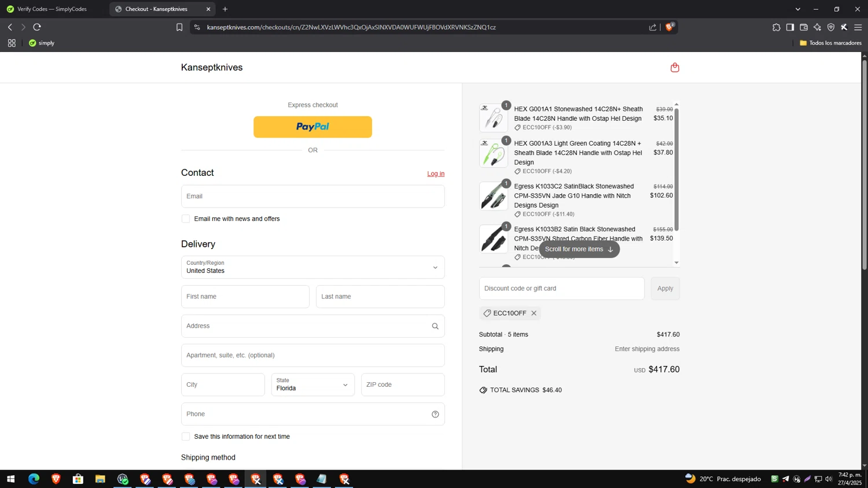The image size is (868, 488).
Task: Open File Explorer from the taskbar
Action: [x=100, y=479]
